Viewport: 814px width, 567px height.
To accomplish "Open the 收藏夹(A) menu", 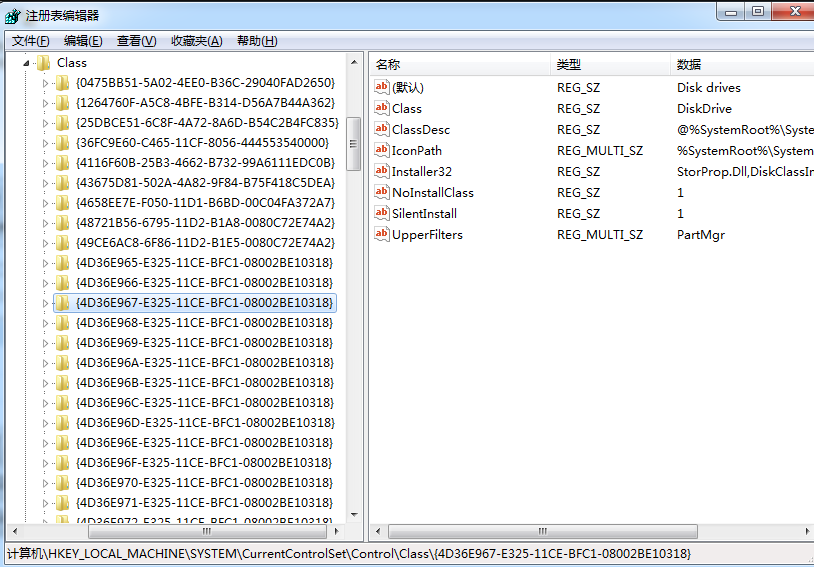I will 196,41.
